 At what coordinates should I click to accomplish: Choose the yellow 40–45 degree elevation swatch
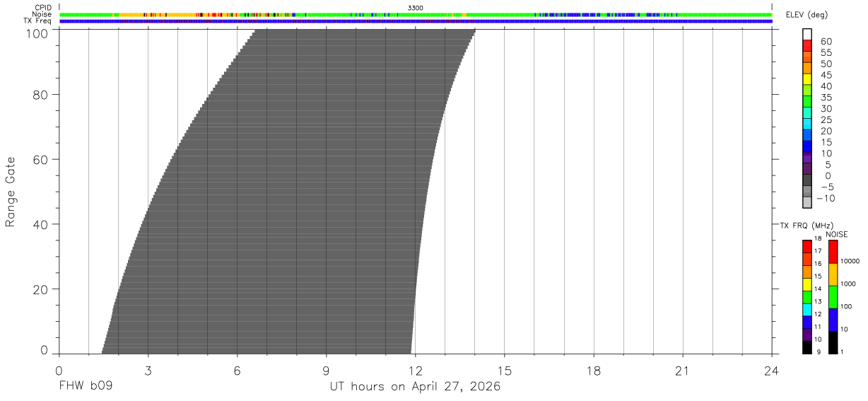point(807,79)
